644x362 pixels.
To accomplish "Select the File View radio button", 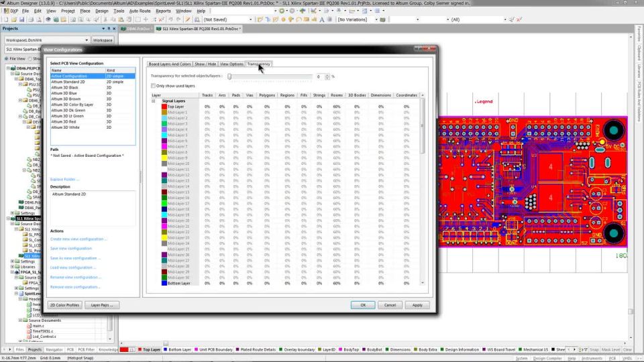I will 7,59.
